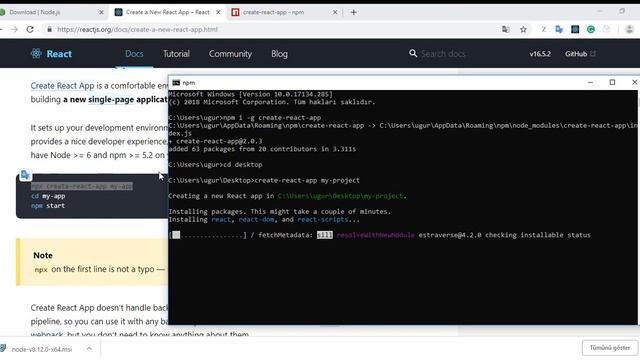Image resolution: width=640 pixels, height=360 pixels.
Task: Open the Docs navigation item
Action: (134, 53)
